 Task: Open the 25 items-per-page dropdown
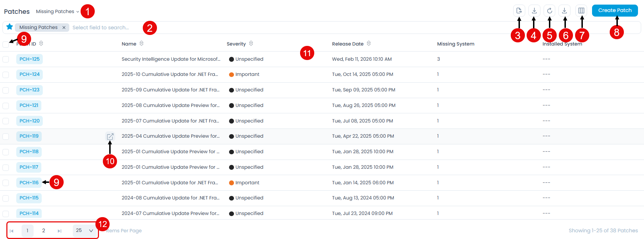[85, 231]
